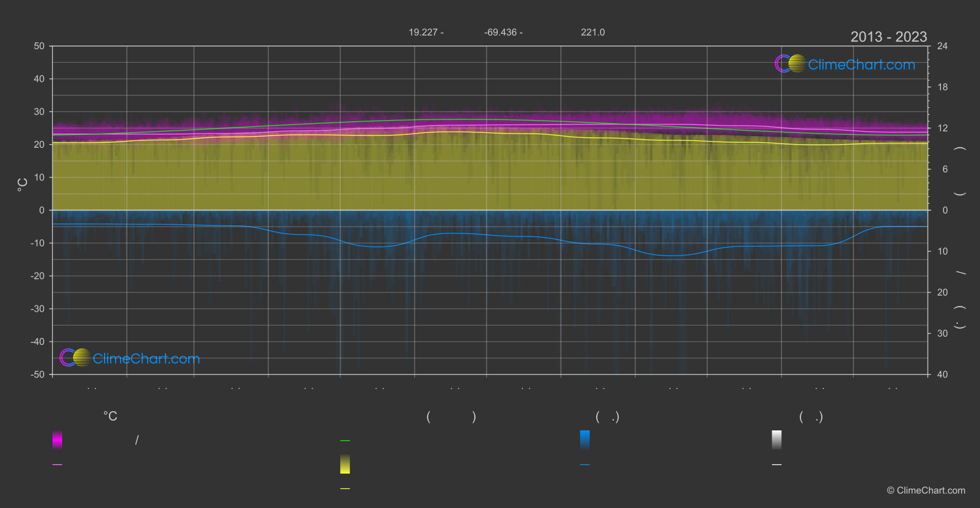Click the 2013 - 2023 period label
The height and width of the screenshot is (508, 980).
[x=888, y=37]
